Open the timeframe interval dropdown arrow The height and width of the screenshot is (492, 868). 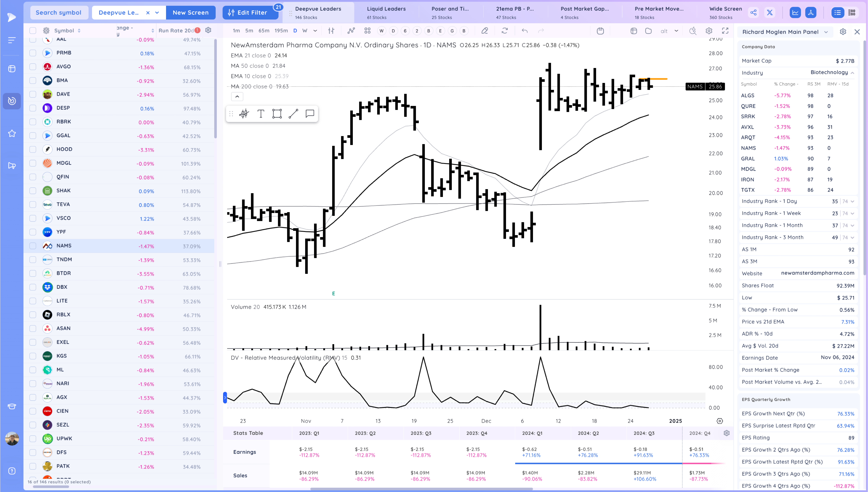click(x=315, y=31)
